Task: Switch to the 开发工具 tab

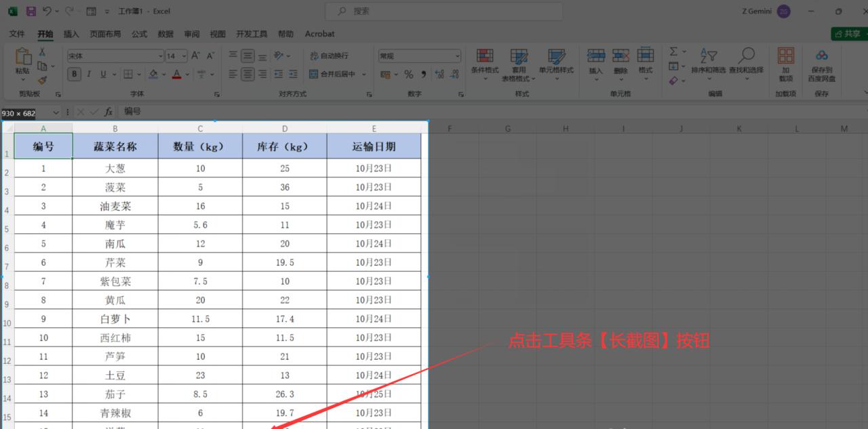Action: (x=252, y=34)
